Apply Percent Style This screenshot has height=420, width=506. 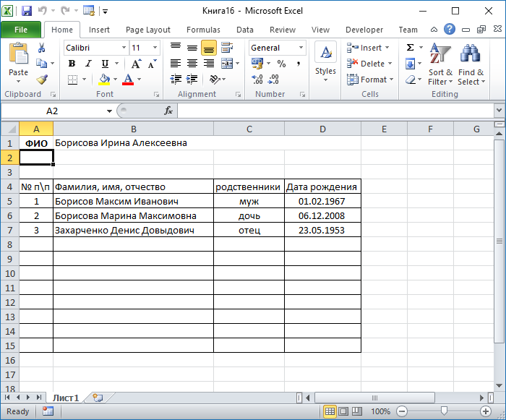(281, 64)
